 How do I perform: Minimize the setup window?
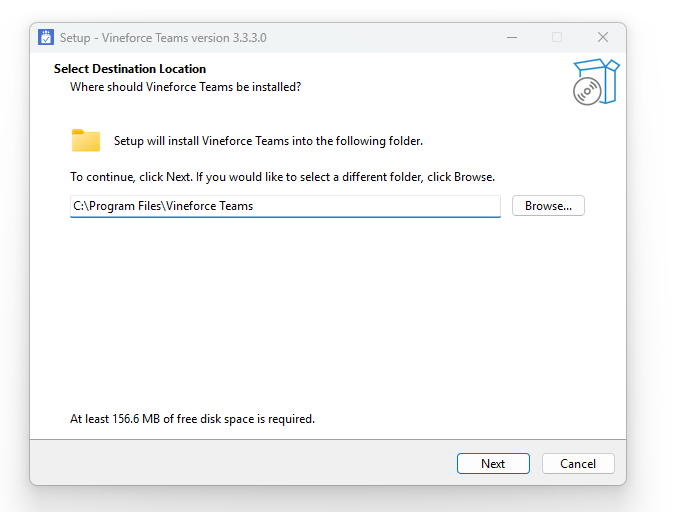512,37
